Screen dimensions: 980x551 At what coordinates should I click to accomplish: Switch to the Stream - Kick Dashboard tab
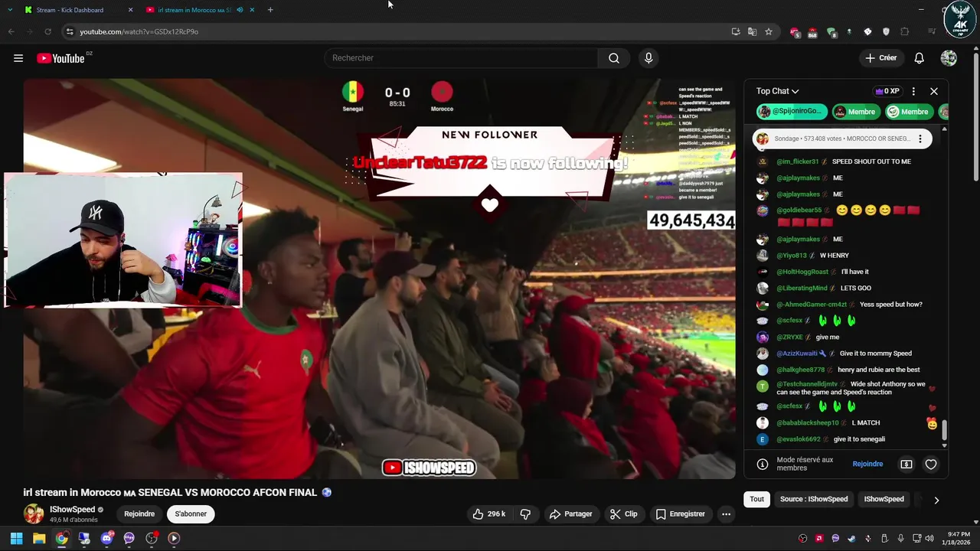pyautogui.click(x=77, y=10)
